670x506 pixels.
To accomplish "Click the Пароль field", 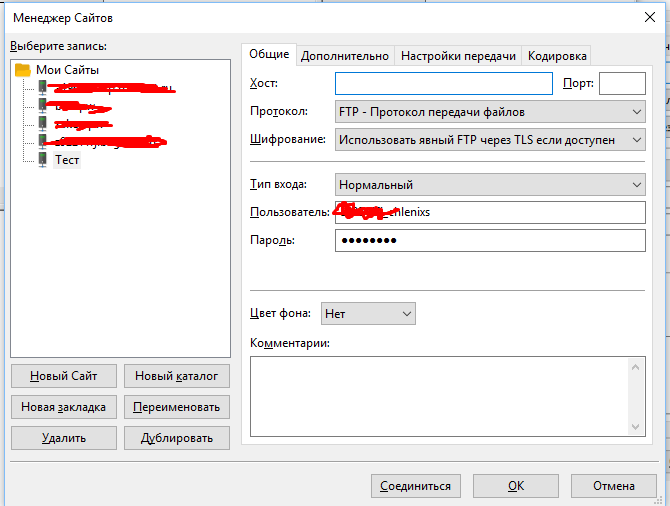I will (490, 240).
